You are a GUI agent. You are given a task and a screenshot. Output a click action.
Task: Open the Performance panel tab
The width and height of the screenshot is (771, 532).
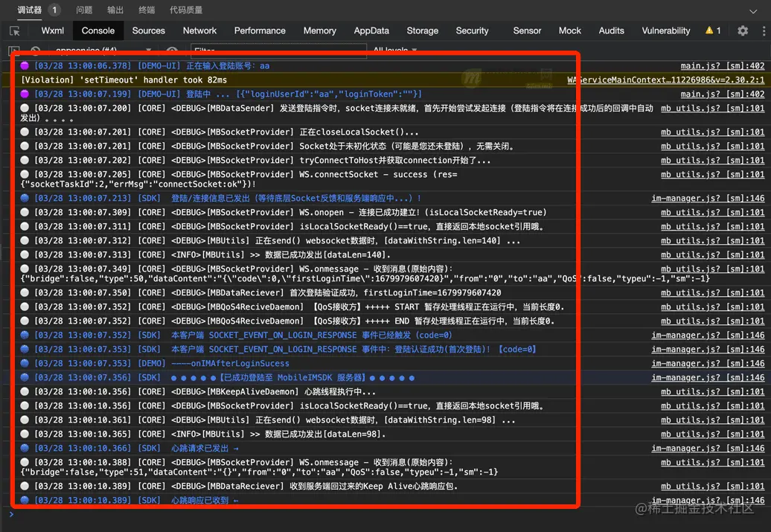coord(260,31)
